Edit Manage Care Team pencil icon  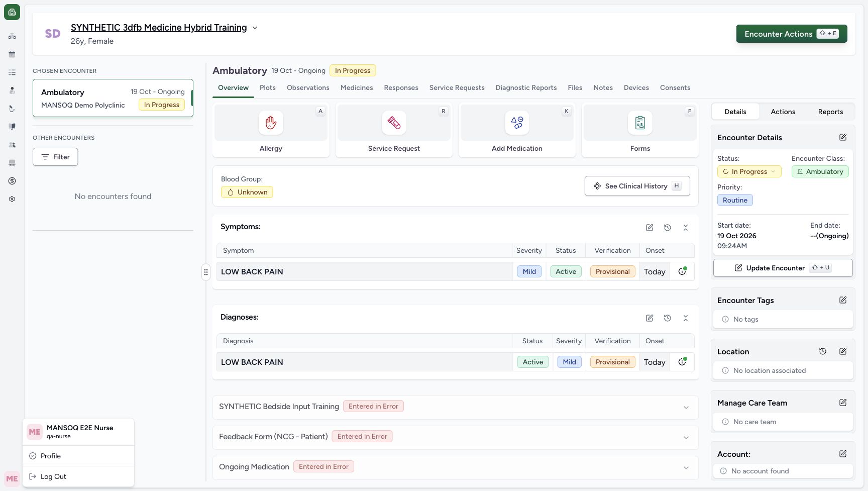[843, 403]
